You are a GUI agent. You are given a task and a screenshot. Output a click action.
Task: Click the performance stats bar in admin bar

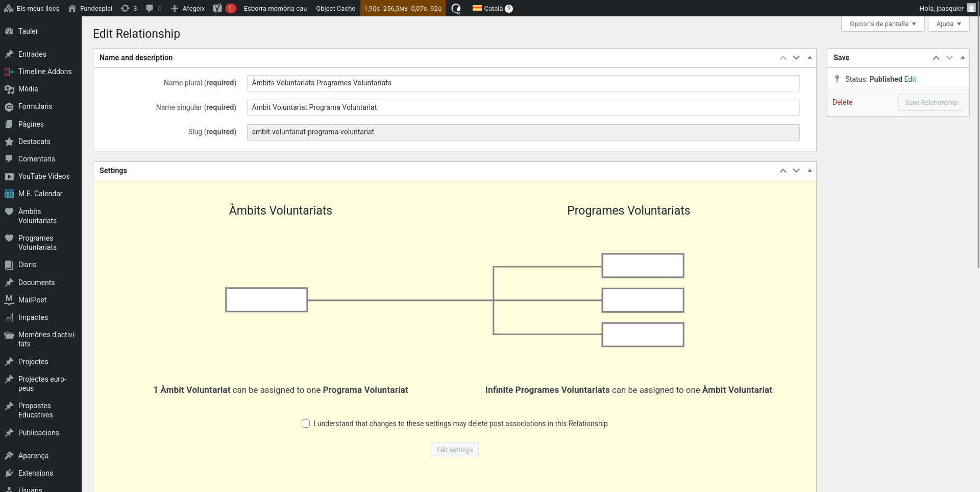click(403, 8)
